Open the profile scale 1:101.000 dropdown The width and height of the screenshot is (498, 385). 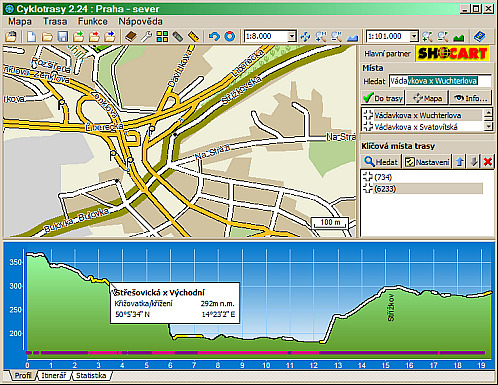tap(414, 36)
